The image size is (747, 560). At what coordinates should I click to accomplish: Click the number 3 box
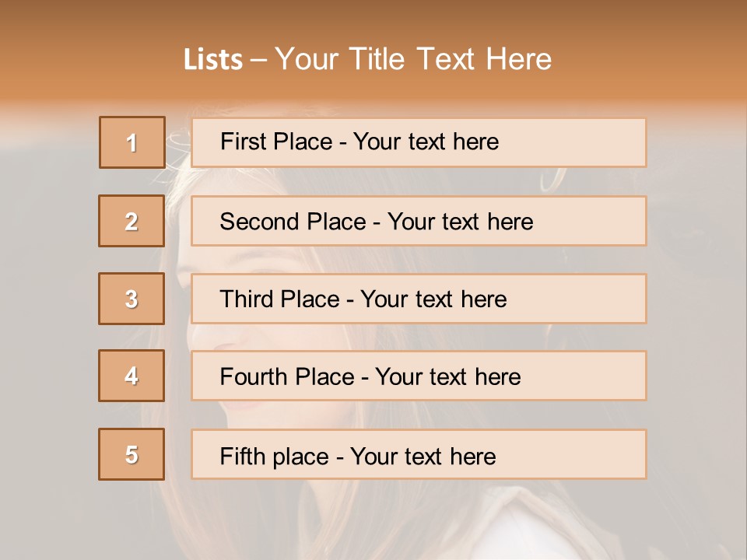pyautogui.click(x=132, y=299)
